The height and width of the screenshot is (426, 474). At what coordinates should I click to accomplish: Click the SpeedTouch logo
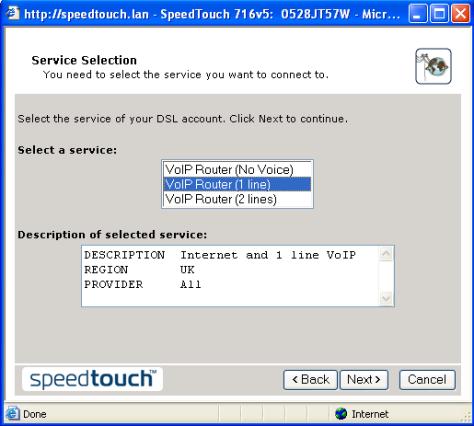click(92, 379)
